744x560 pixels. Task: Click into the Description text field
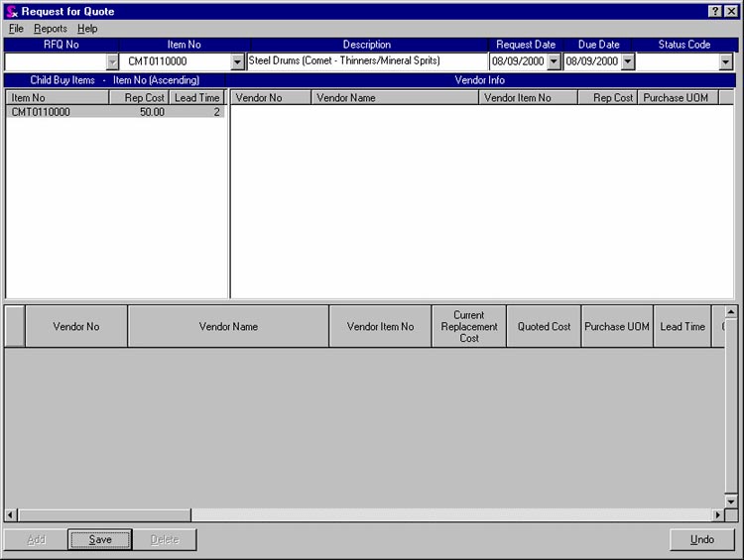(367, 61)
